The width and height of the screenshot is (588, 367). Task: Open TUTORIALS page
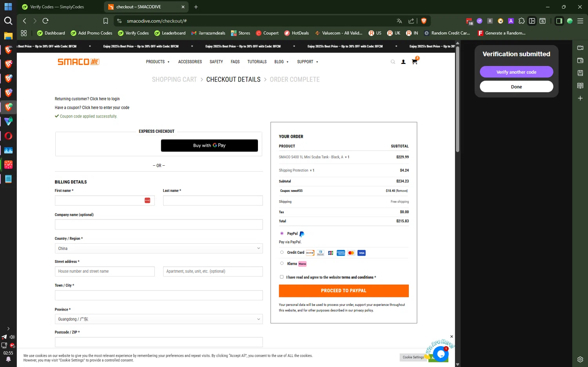coord(257,62)
